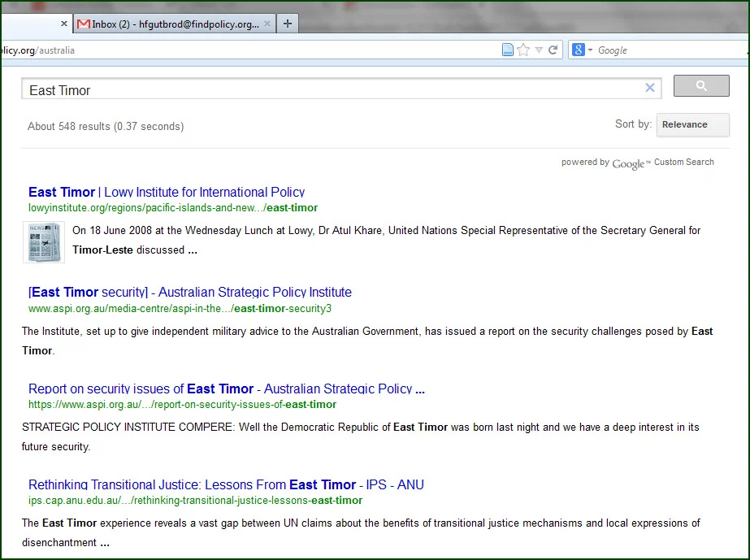Click snippet 'STRATEGIC POLICY INSTITUTE COMPERE'
Screen dimensions: 750x560
[x=361, y=436]
